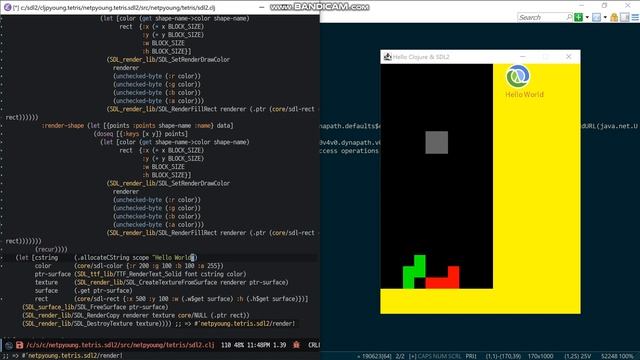The height and width of the screenshot is (360, 640).
Task: Click the red tetromino on the board
Action: click(442, 278)
